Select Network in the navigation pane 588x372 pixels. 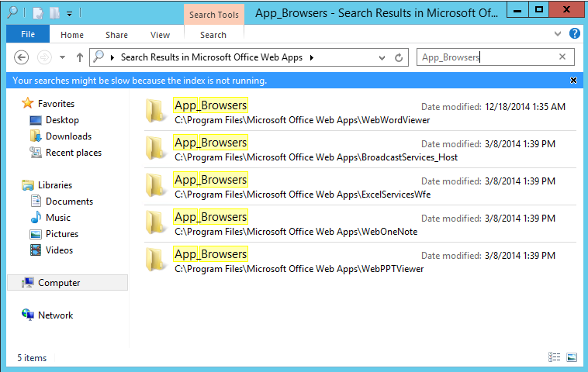[56, 315]
